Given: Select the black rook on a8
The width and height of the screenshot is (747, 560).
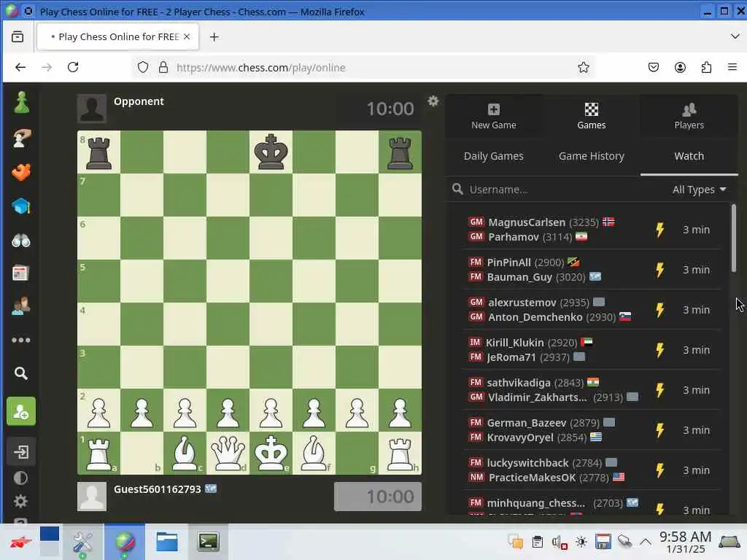Looking at the screenshot, I should click(x=98, y=152).
